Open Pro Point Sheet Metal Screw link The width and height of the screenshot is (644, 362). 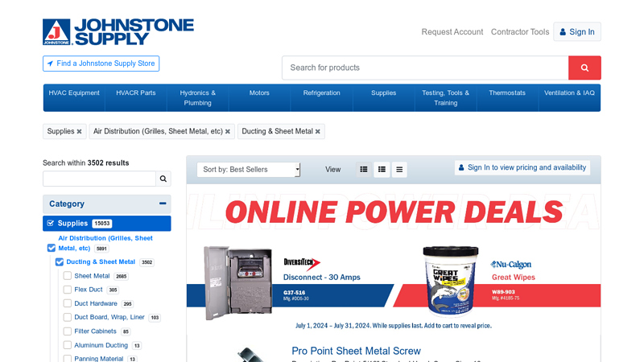pos(356,351)
